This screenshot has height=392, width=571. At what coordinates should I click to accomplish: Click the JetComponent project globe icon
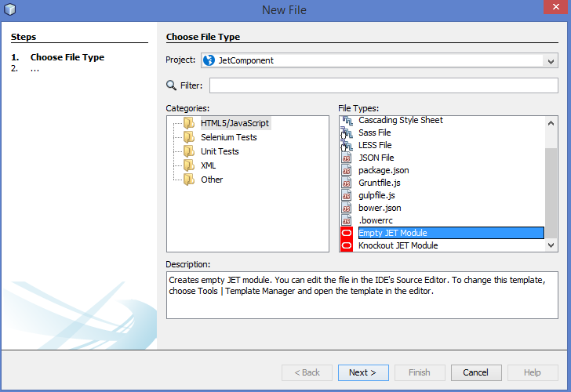point(209,60)
